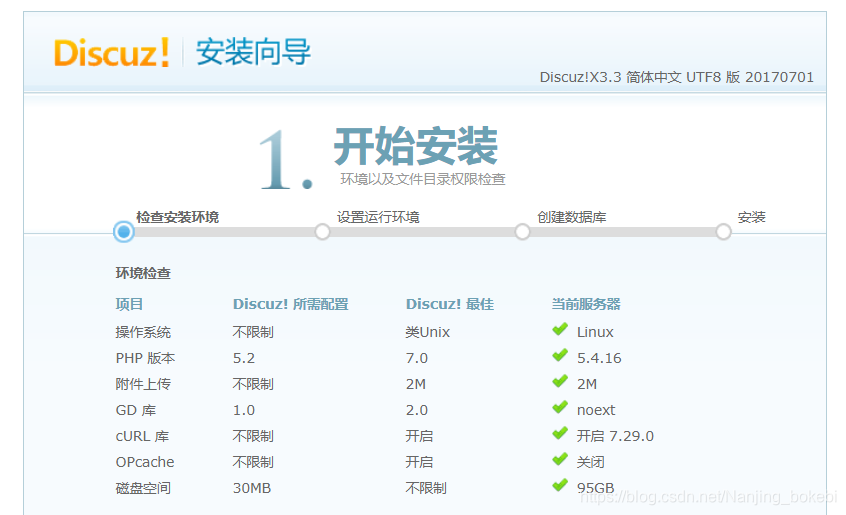
Task: Select the 创建数据库 step circle
Action: pyautogui.click(x=522, y=232)
